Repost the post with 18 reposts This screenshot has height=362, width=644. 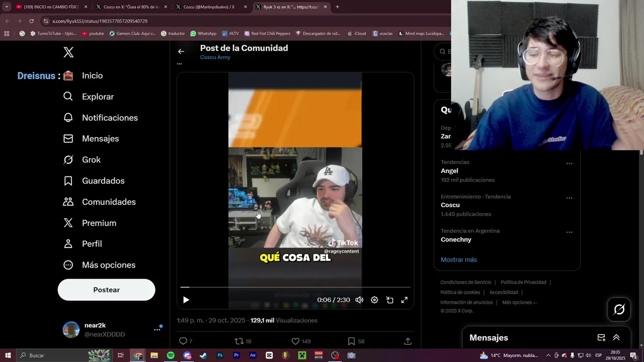[243, 341]
